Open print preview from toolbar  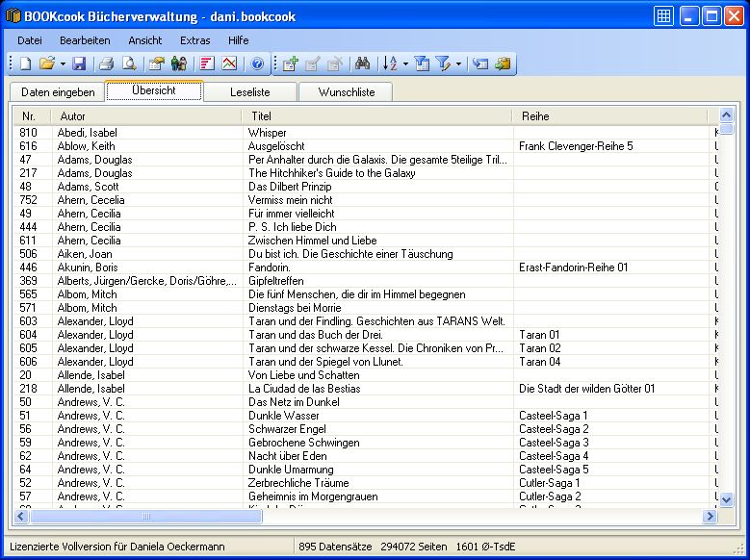[128, 64]
